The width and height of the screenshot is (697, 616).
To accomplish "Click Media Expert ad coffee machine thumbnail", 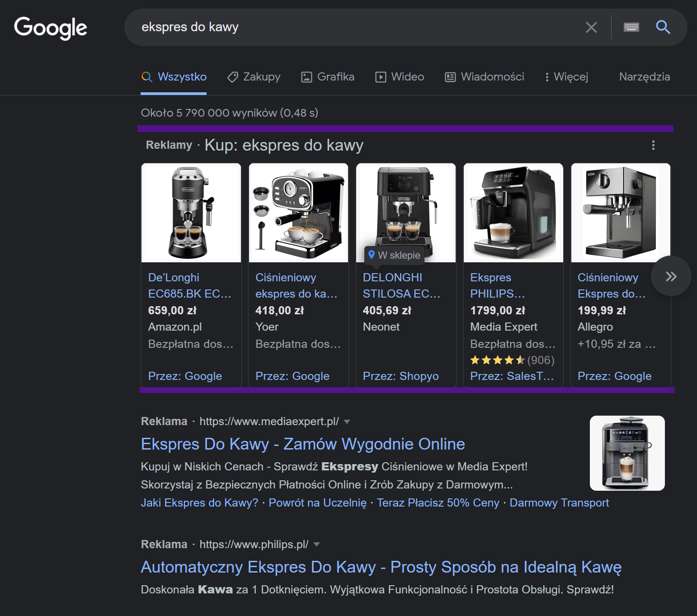I will click(x=627, y=453).
